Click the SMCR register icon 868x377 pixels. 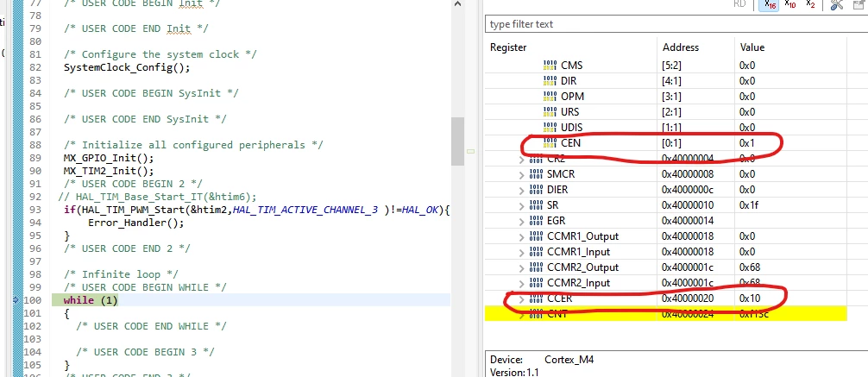tap(537, 173)
